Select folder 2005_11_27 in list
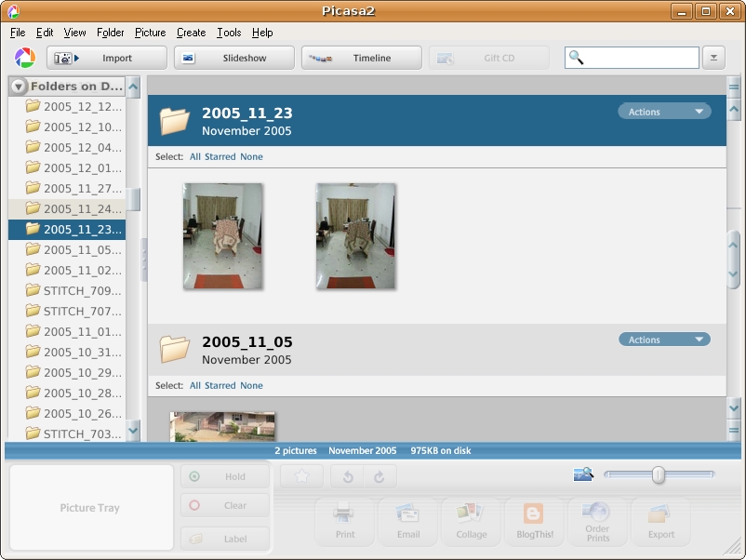Viewport: 746px width, 560px height. click(67, 189)
